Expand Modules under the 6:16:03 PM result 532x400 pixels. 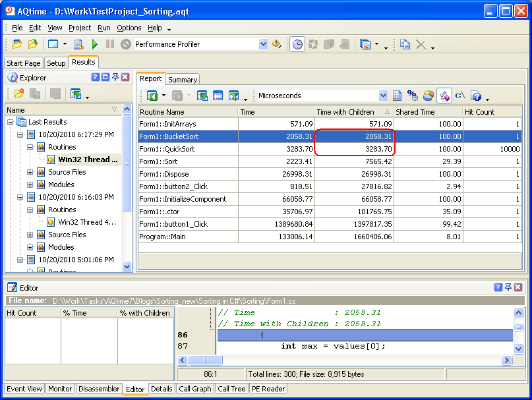tap(30, 247)
